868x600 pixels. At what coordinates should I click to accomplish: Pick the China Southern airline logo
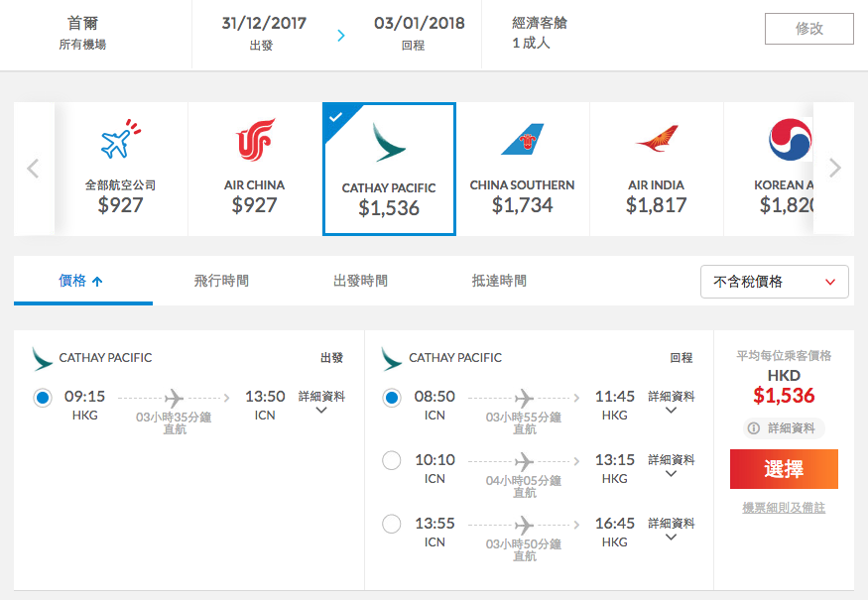click(523, 140)
